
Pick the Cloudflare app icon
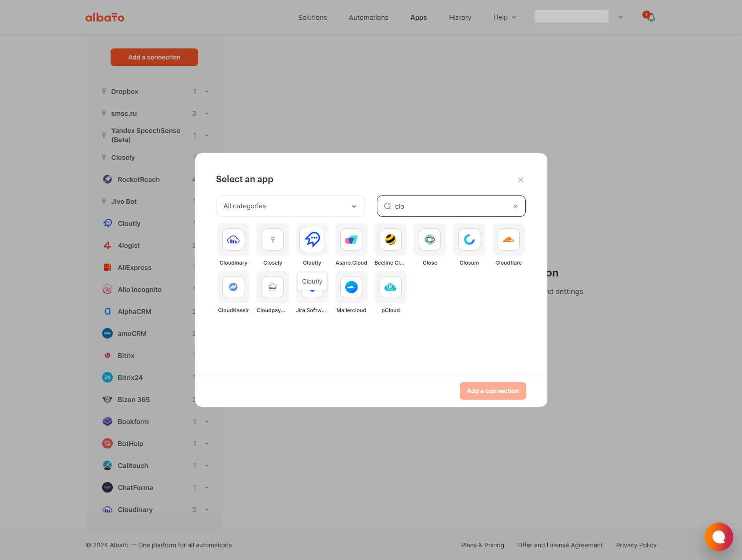pos(509,239)
